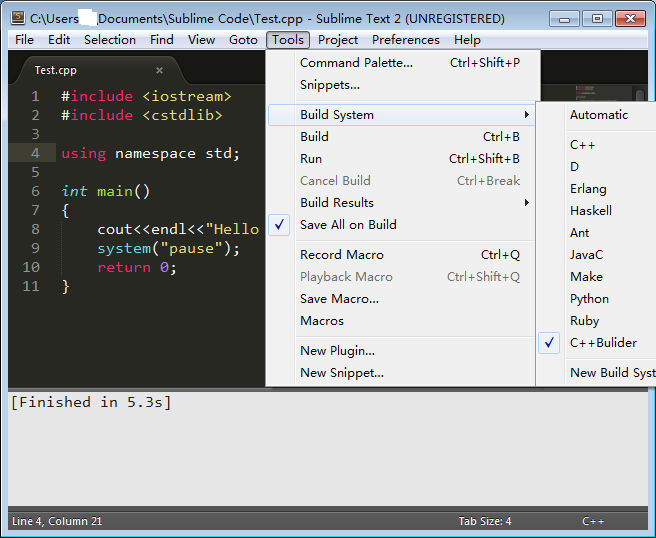Viewport: 656px width, 538px height.
Task: Open the View menu
Action: (x=201, y=40)
